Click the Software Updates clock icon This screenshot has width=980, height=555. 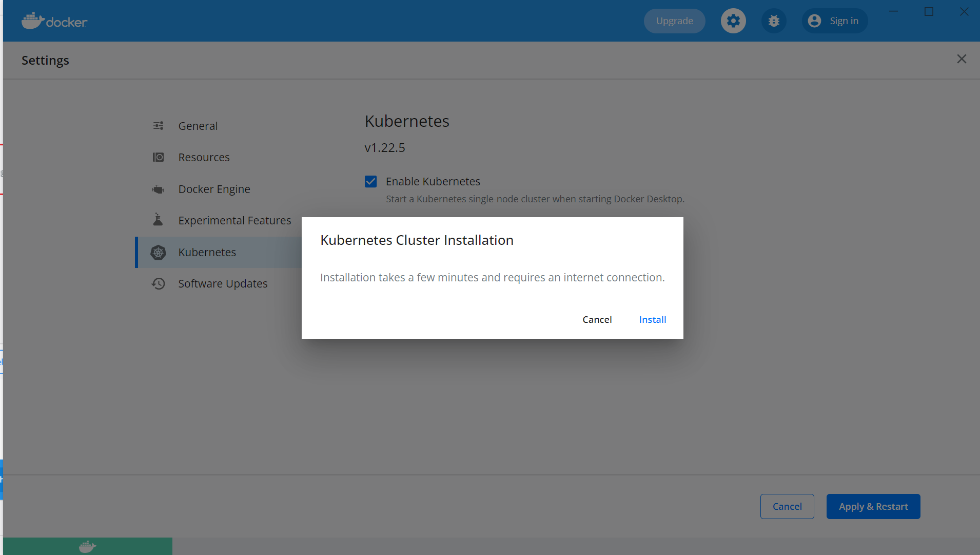tap(158, 283)
